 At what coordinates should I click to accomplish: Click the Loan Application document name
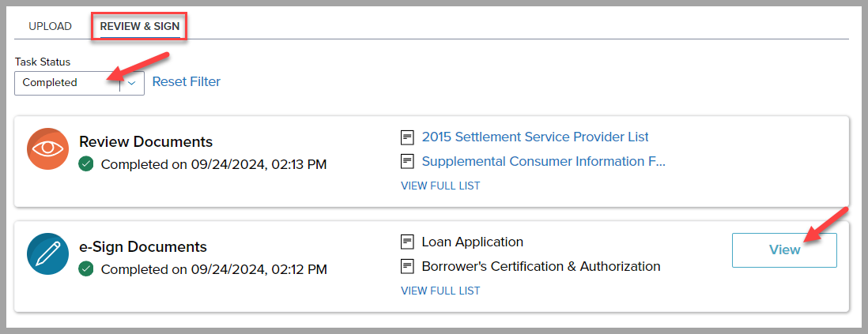473,242
